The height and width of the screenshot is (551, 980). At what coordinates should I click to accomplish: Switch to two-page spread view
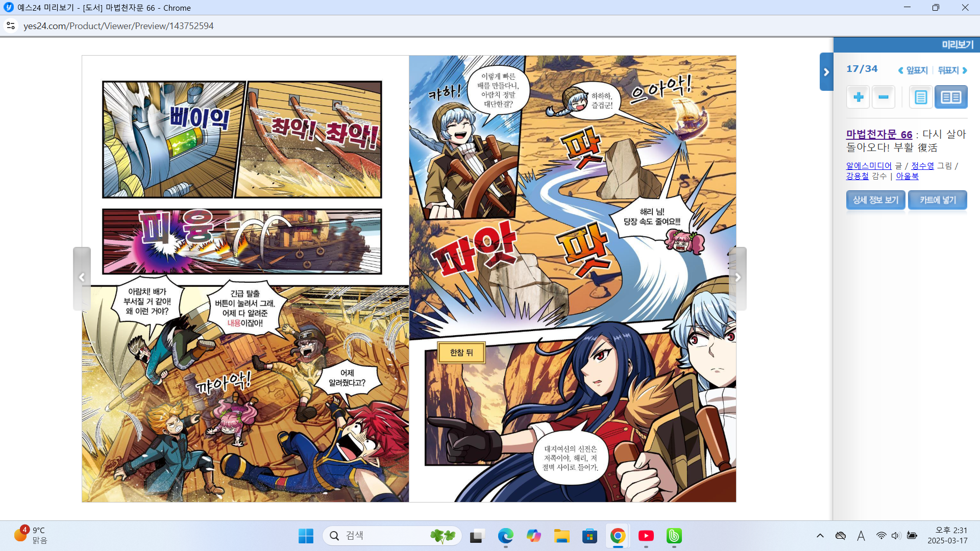pyautogui.click(x=950, y=97)
